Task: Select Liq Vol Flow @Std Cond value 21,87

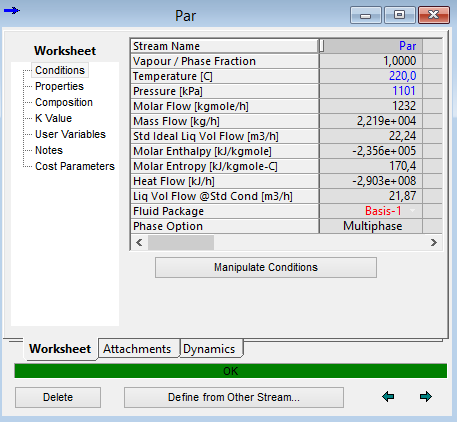Action: coord(371,196)
